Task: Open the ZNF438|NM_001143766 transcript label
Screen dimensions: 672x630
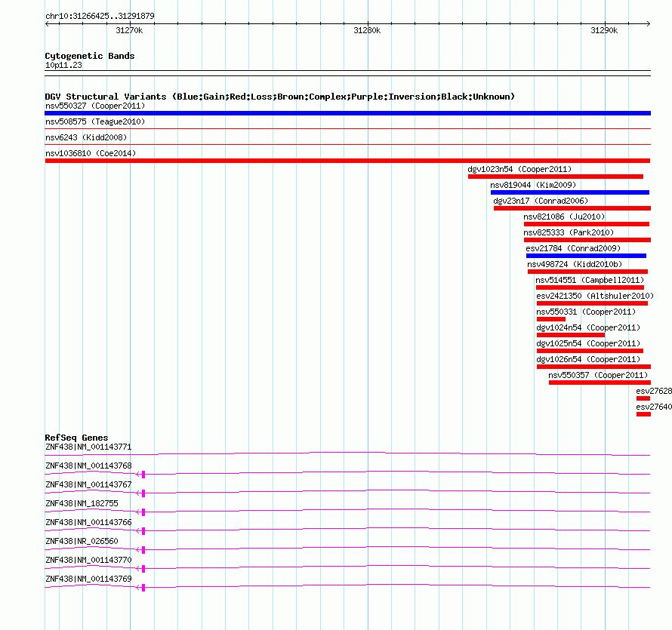Action: coord(88,523)
